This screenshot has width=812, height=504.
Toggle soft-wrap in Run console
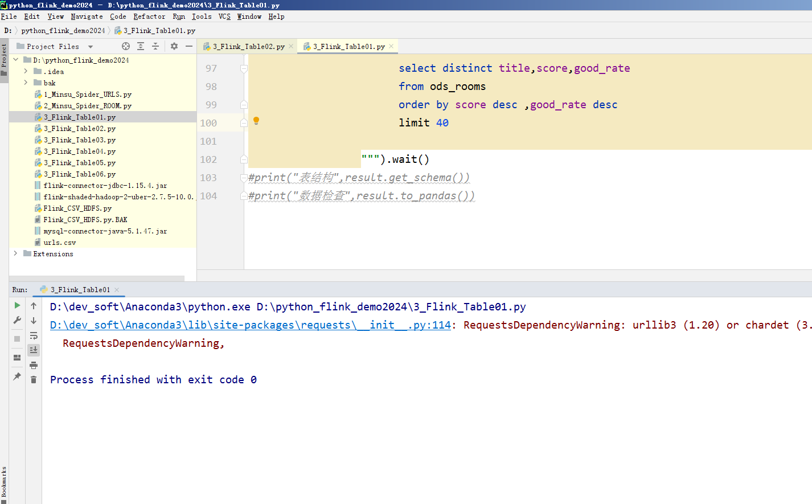tap(34, 335)
